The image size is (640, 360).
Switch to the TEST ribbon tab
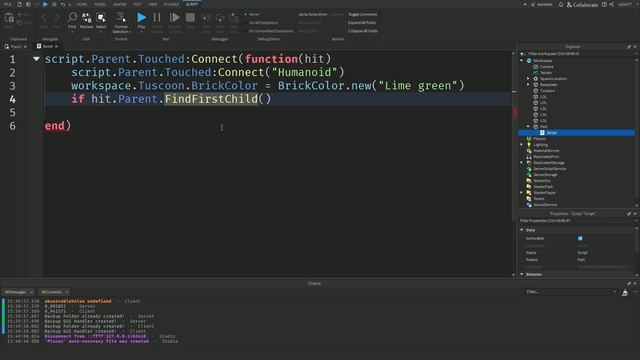click(137, 4)
